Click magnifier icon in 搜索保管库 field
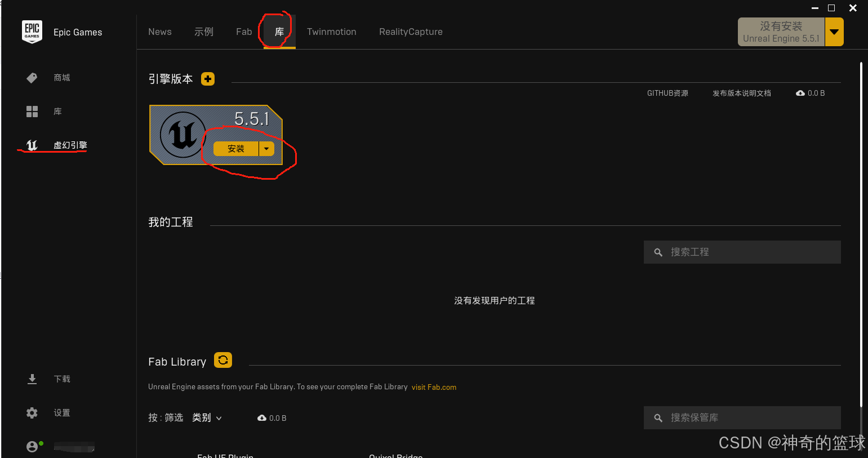 658,418
